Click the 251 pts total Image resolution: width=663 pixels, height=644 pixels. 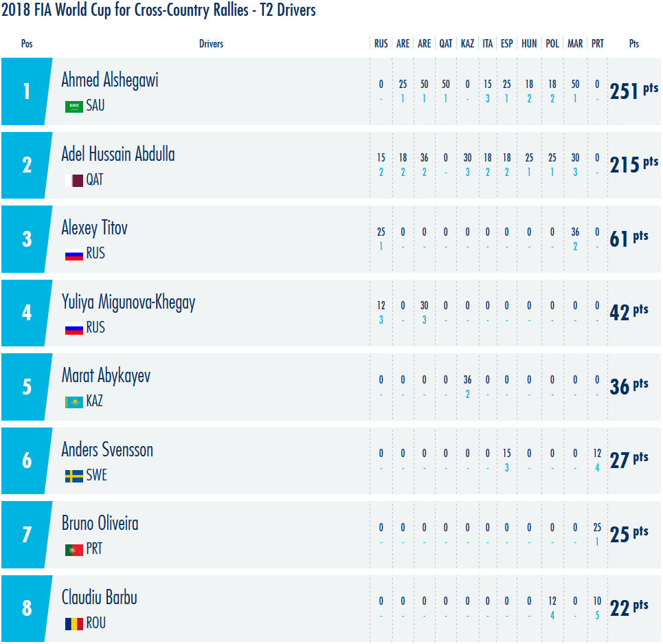634,91
